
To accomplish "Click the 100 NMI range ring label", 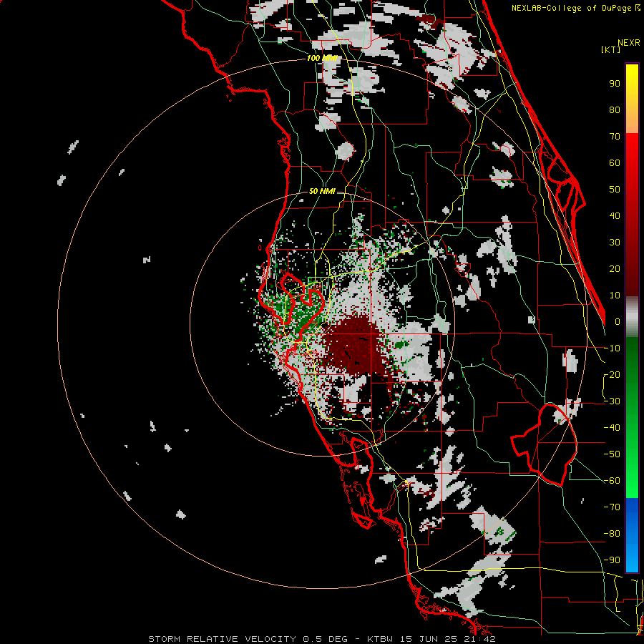I will coord(322,58).
